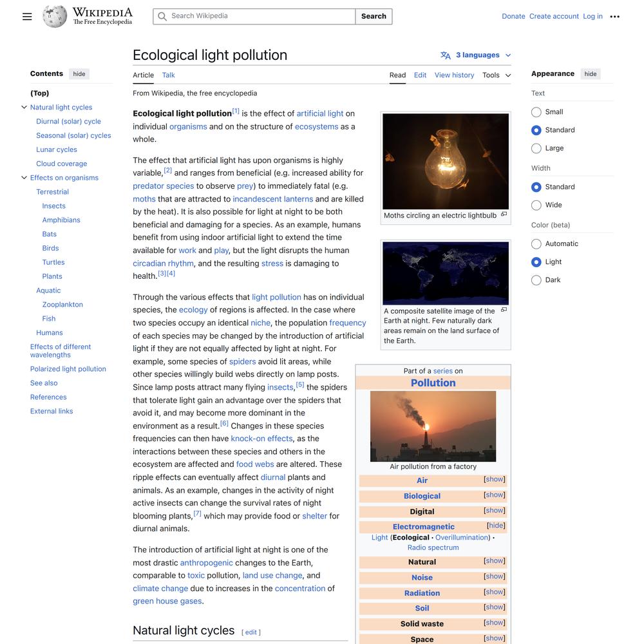Open the Tools dropdown menu
644x644 pixels.
497,75
